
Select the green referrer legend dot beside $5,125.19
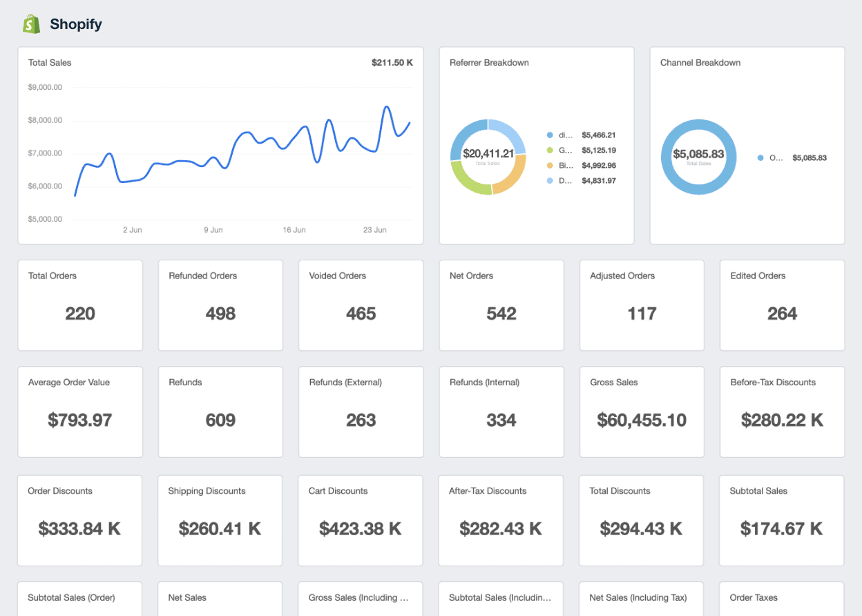tap(549, 150)
